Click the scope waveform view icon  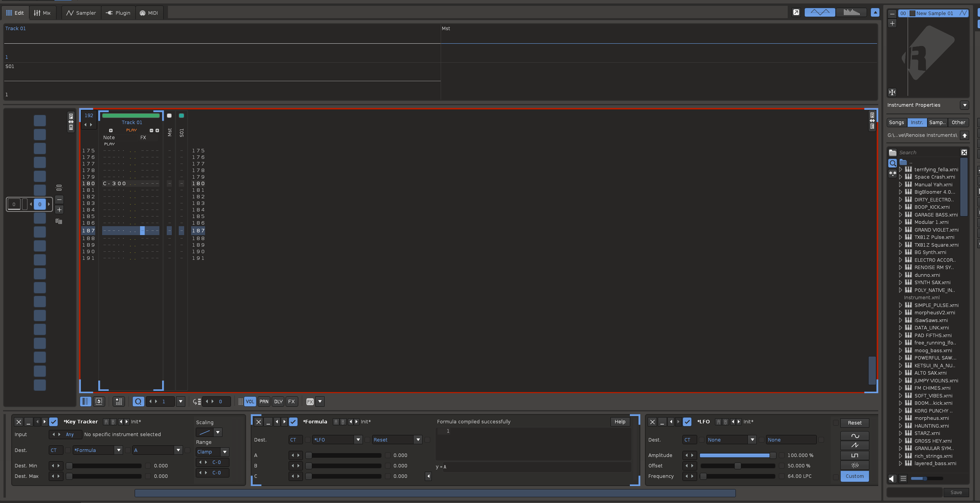pos(820,12)
